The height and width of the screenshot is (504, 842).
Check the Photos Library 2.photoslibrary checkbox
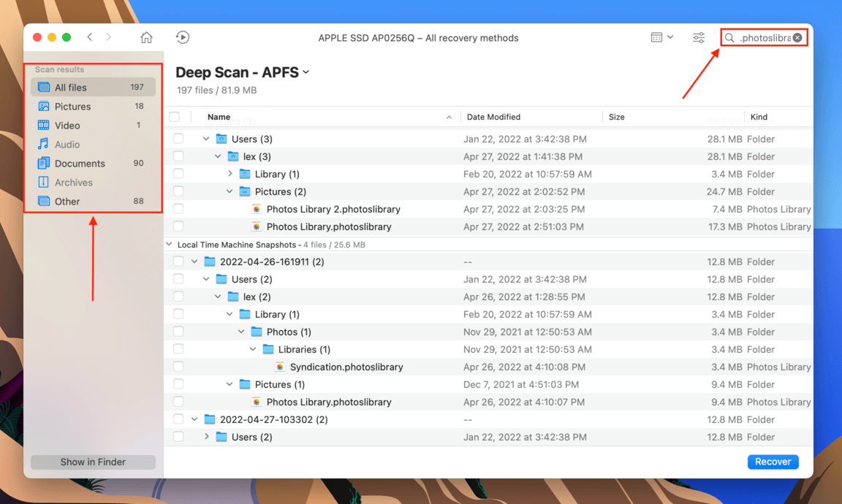pyautogui.click(x=178, y=210)
